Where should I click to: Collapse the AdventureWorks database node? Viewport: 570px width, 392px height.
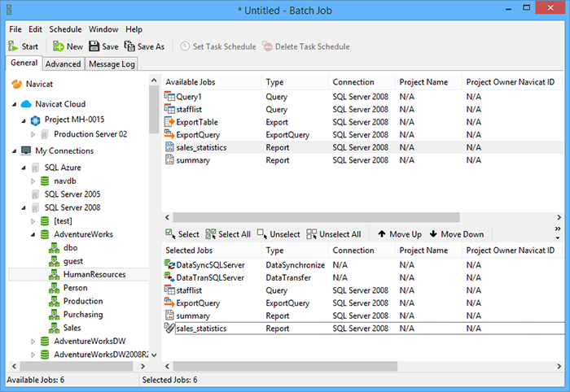point(33,235)
